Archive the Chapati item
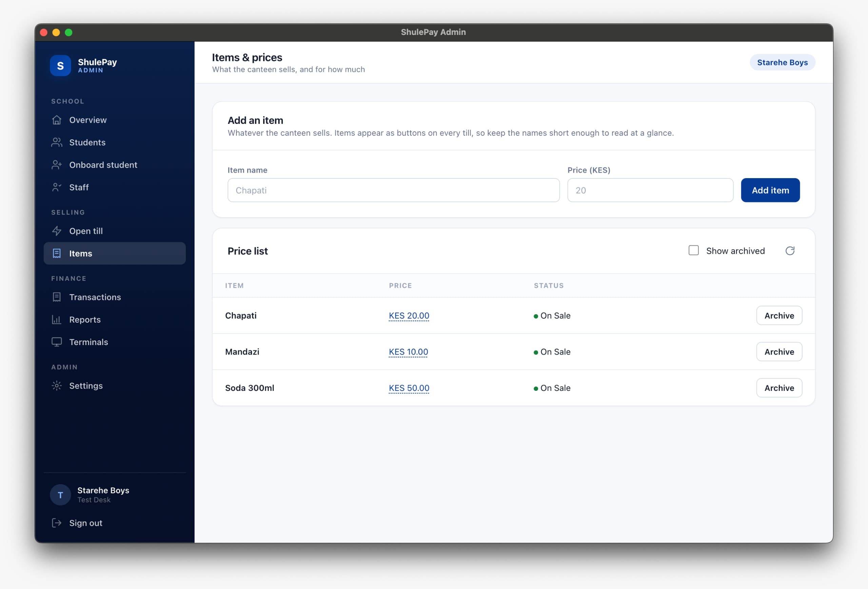The width and height of the screenshot is (868, 589). (779, 316)
